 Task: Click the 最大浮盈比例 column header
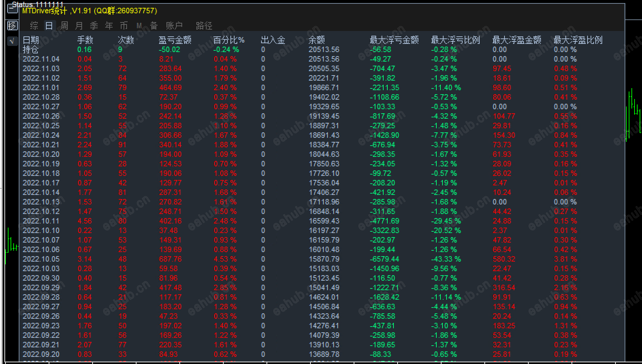pyautogui.click(x=578, y=40)
